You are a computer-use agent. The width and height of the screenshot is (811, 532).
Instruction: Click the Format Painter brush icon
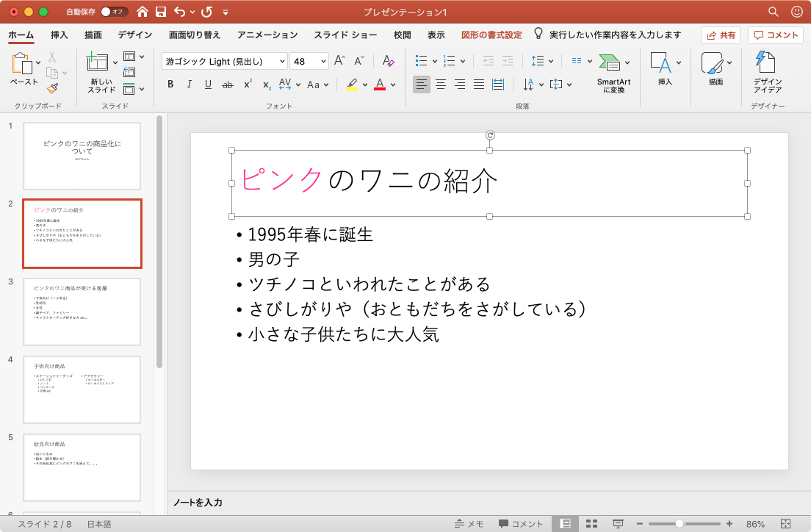click(x=52, y=88)
